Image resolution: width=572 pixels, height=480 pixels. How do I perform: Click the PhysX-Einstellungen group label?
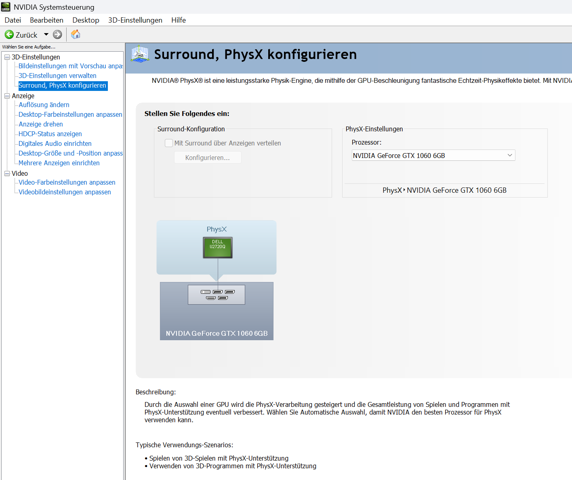pyautogui.click(x=374, y=129)
